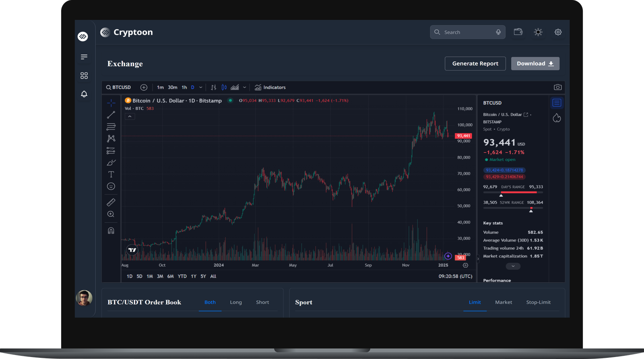This screenshot has width=644, height=359.
Task: Select the text T tool
Action: tap(111, 174)
